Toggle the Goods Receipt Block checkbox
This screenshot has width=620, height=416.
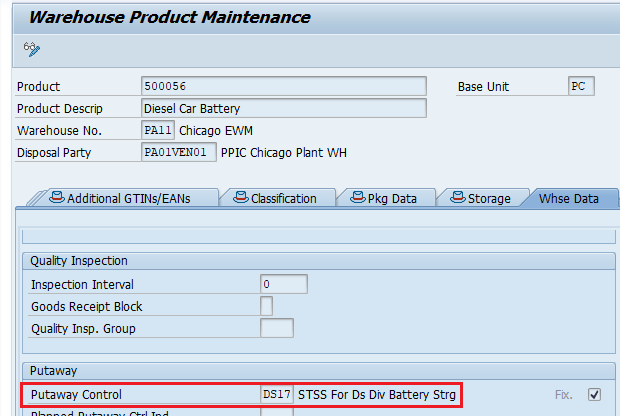click(266, 306)
